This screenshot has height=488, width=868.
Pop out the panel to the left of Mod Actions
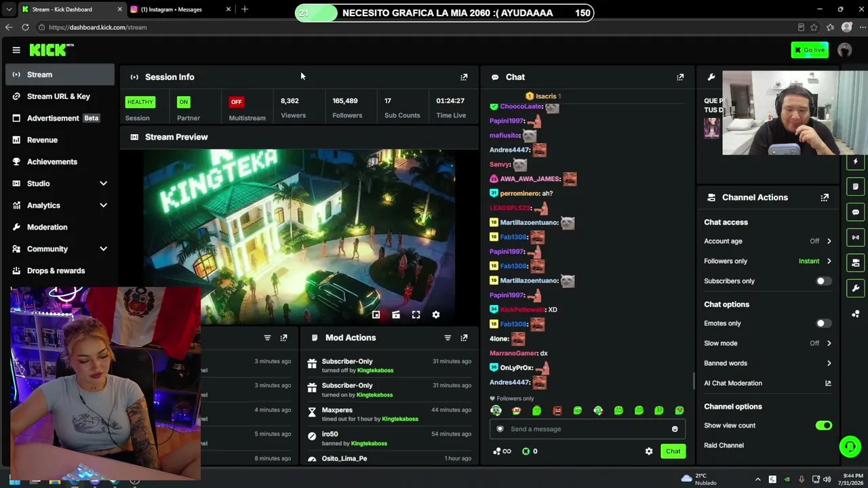tap(283, 338)
